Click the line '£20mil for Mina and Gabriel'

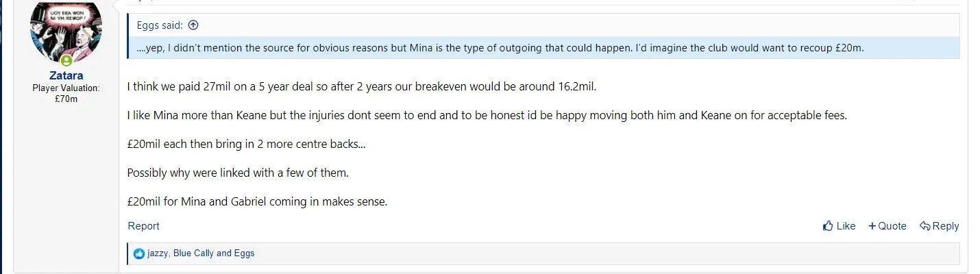(257, 202)
